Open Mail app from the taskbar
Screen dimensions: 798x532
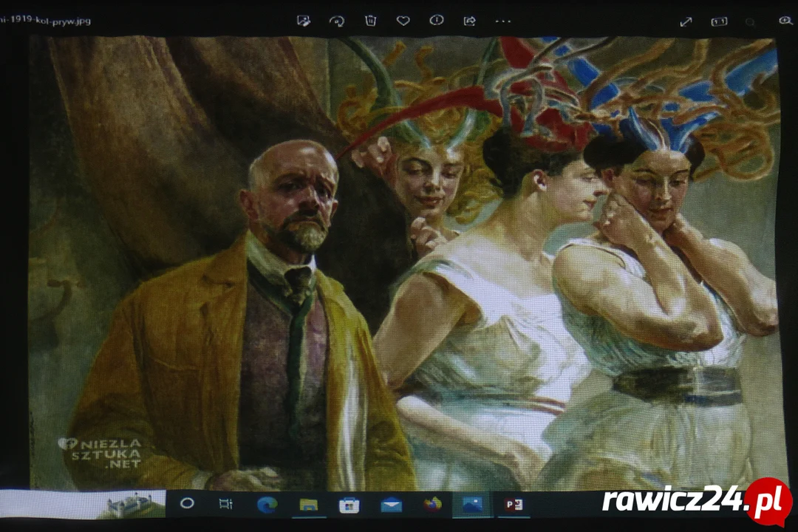point(391,505)
